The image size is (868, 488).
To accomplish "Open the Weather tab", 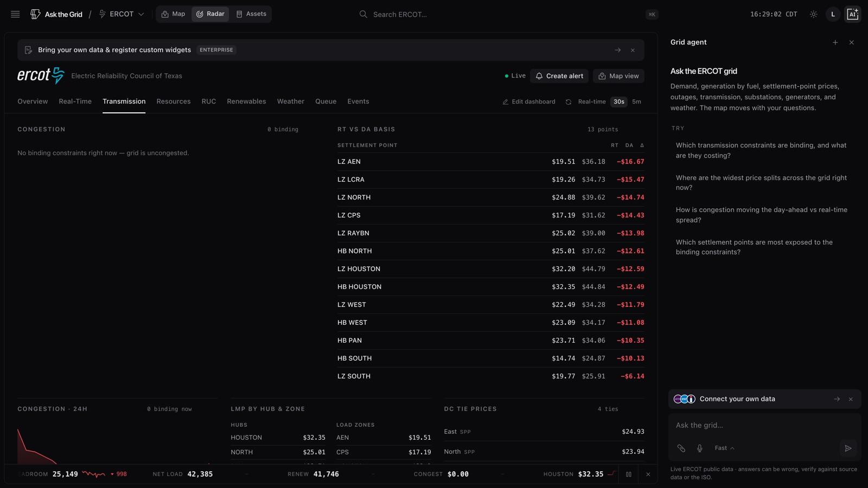I will coord(291,101).
